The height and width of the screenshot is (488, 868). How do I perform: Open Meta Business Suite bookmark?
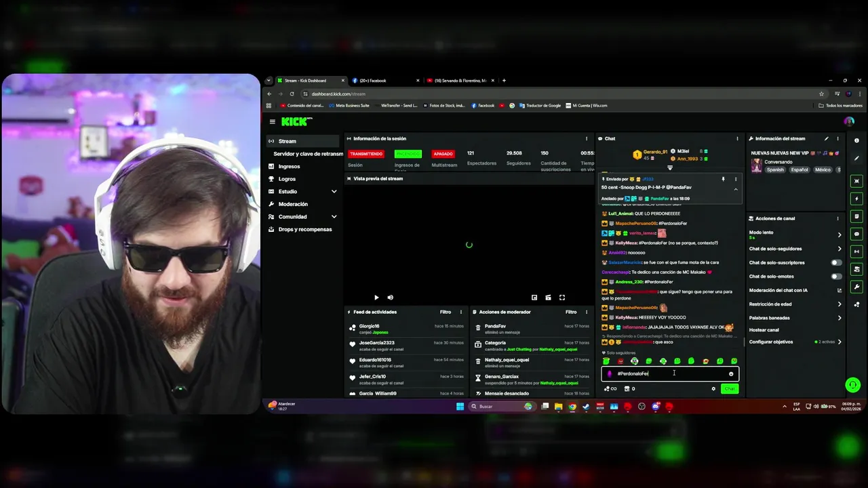point(349,106)
